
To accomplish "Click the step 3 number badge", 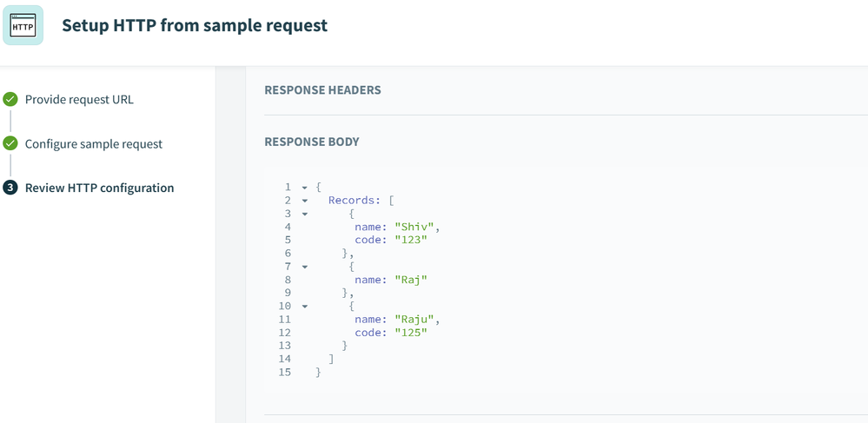I will (10, 188).
